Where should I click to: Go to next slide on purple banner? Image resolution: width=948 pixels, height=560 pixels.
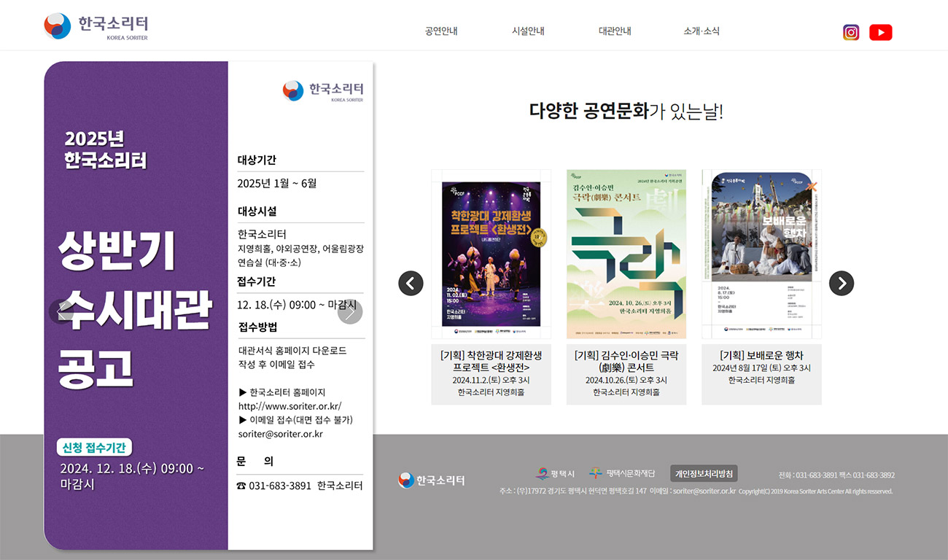point(350,311)
